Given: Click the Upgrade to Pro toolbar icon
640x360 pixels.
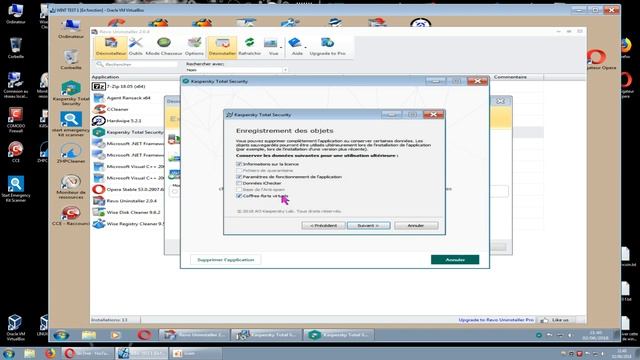Looking at the screenshot, I should 327,47.
